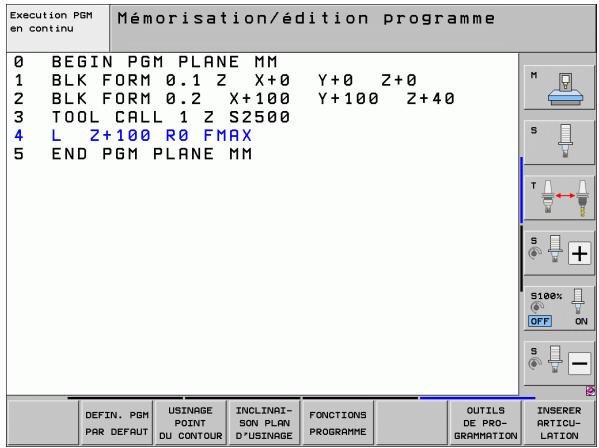Viewport: 599px width, 448px height.
Task: Select the blue-marked fourth softkey row indicator
Action: pos(477,398)
